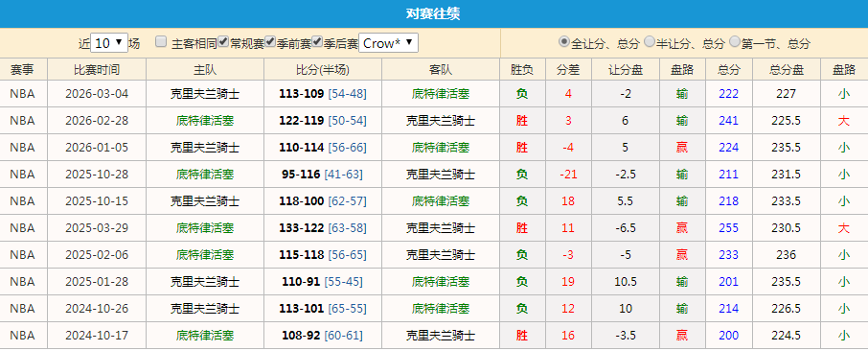
Task: Click home team 克里夫兰骑士 in the 2025-10-15 row
Action: [205, 200]
